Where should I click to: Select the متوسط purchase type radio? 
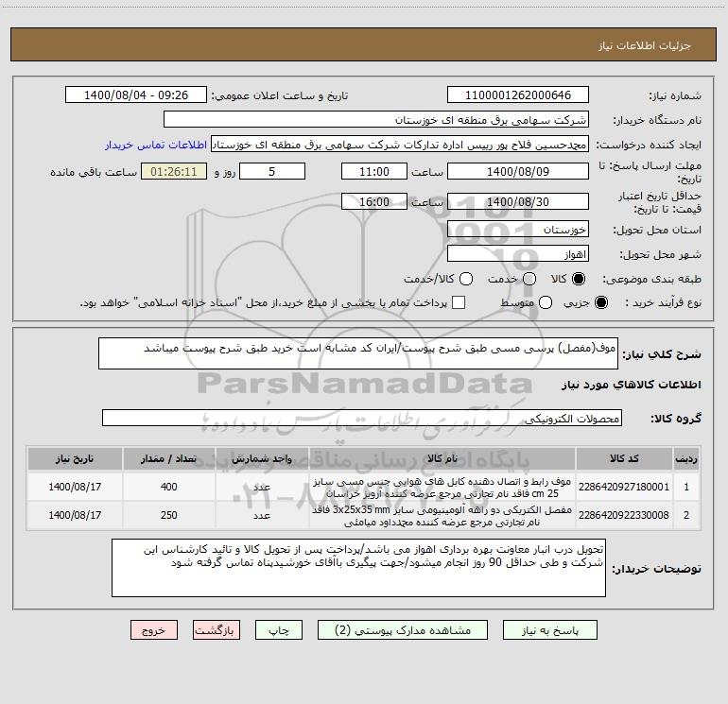coord(546,302)
